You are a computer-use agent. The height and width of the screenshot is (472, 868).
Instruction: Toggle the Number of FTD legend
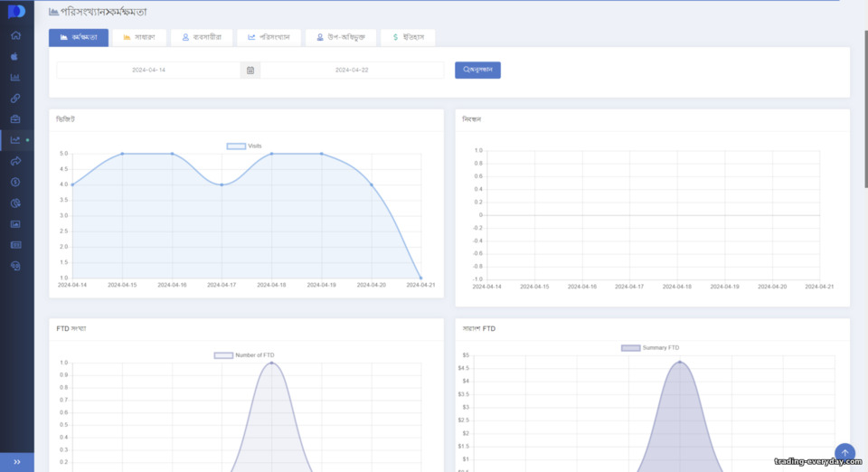(x=244, y=355)
